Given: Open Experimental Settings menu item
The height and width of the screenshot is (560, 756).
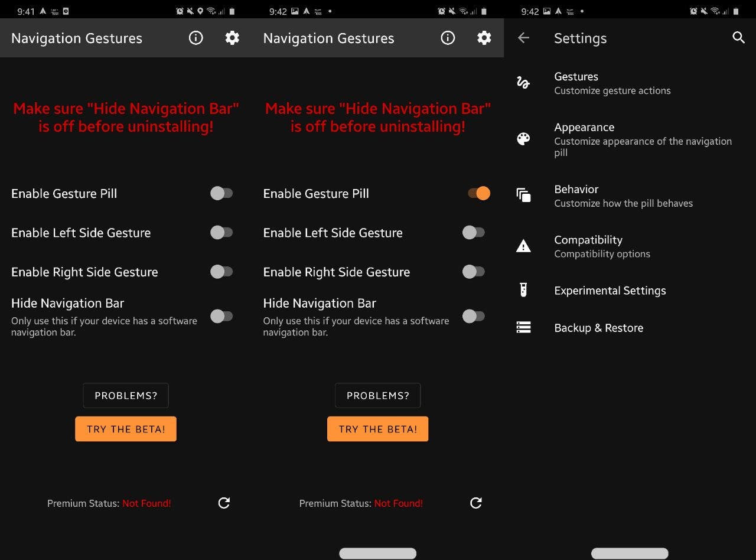Looking at the screenshot, I should [x=610, y=291].
